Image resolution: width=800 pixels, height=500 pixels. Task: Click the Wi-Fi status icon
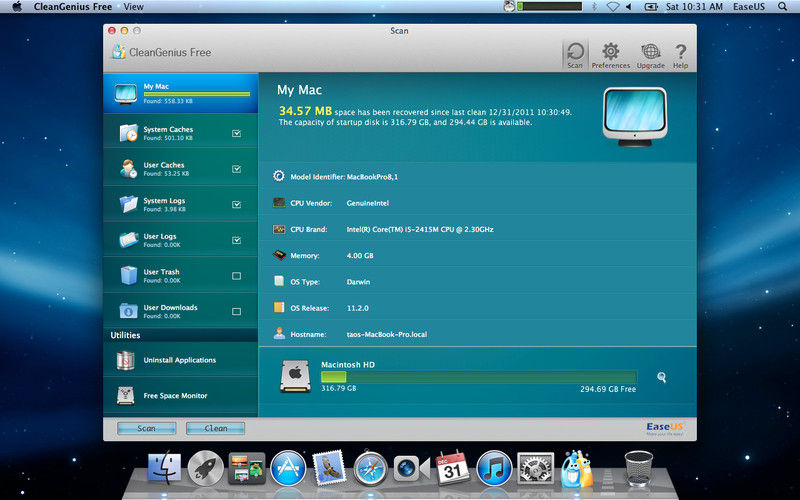[x=613, y=7]
